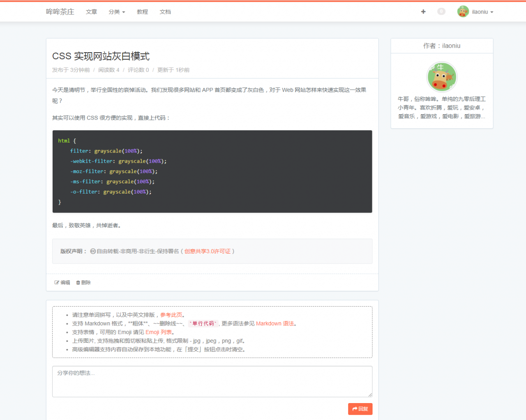Click the 删除 trash icon
This screenshot has height=420, width=526.
[78, 283]
